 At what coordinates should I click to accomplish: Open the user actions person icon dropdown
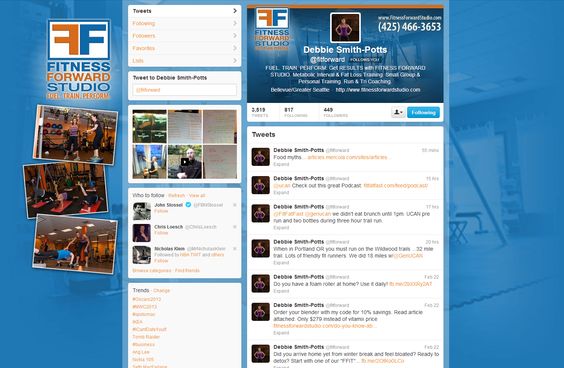coord(398,113)
